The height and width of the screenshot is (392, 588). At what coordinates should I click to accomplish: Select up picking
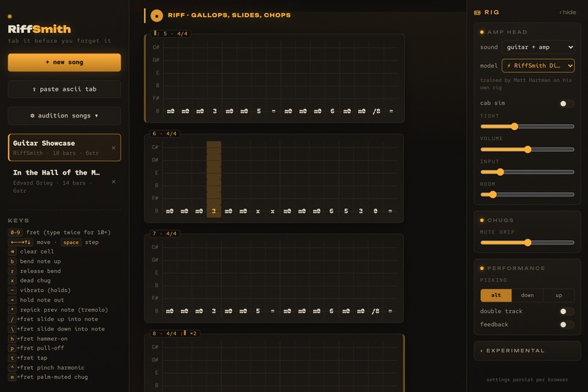coord(559,295)
